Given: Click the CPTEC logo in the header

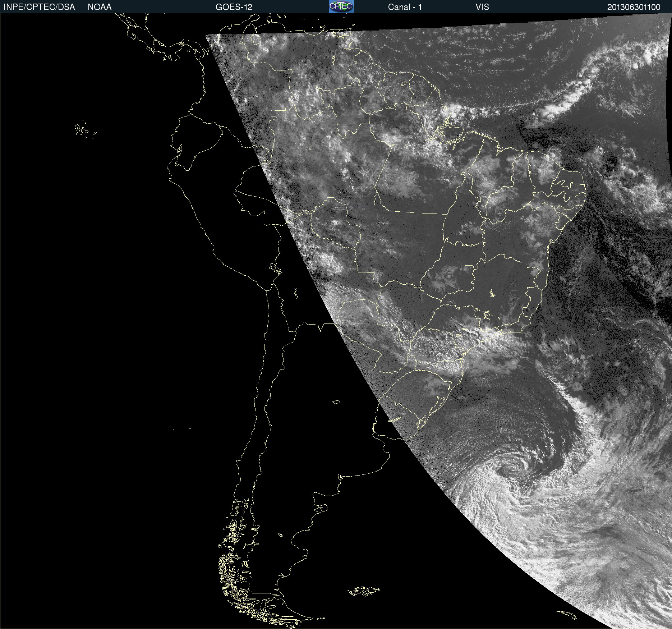Looking at the screenshot, I should click(341, 6).
